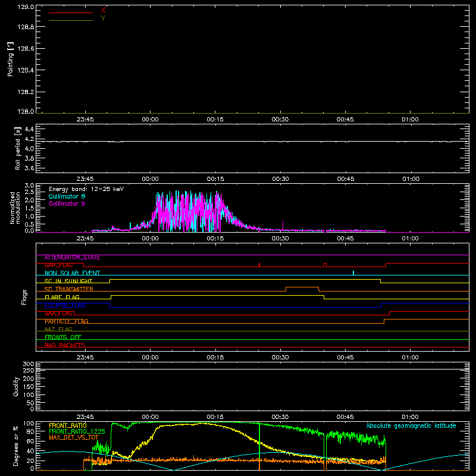This screenshot has height=476, width=476.
Task: Click the cyan Collimator 8 legend label
Action: click(x=67, y=196)
